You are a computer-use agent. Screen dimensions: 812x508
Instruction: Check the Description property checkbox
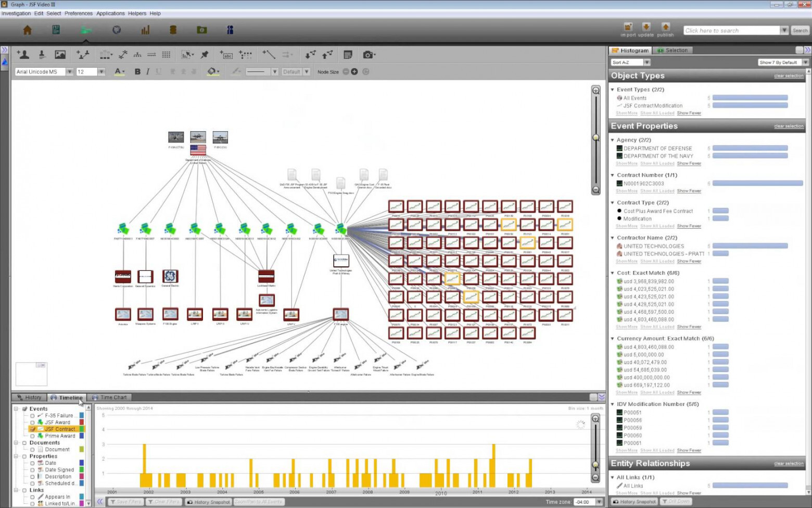pos(32,477)
